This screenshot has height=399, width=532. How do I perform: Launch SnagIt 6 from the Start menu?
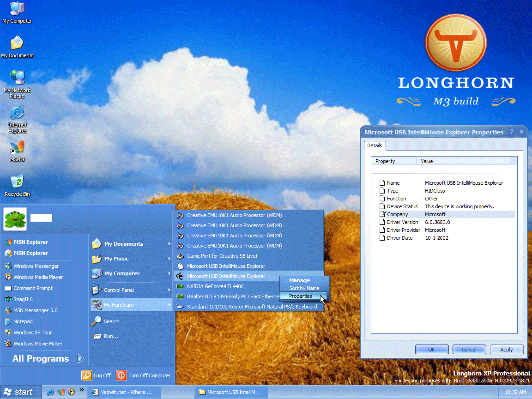(23, 299)
